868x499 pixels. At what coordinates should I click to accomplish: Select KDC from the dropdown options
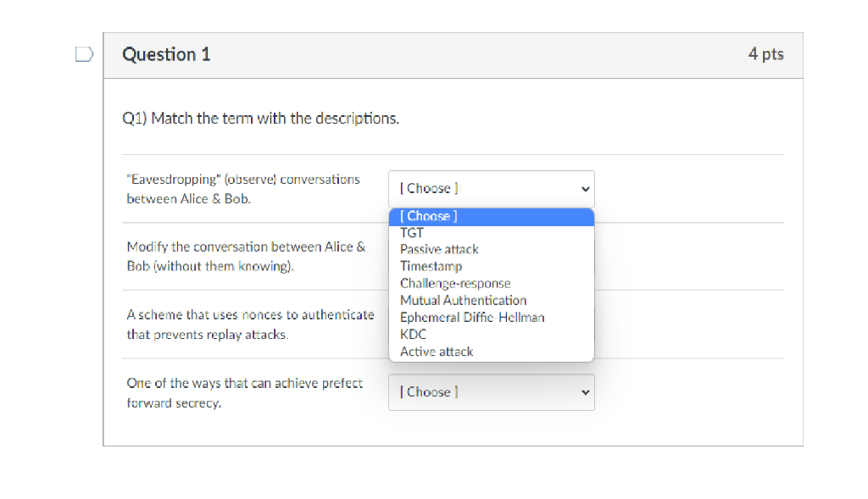coord(492,334)
